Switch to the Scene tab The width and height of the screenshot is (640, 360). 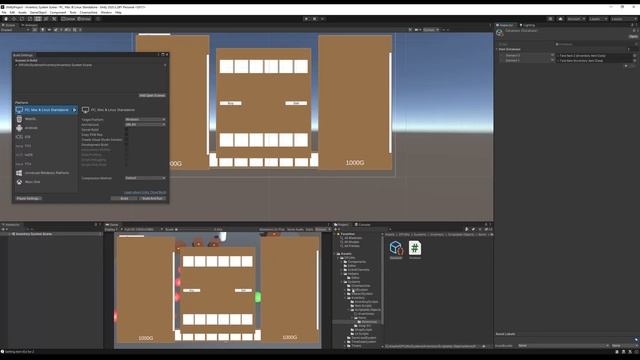click(9, 25)
